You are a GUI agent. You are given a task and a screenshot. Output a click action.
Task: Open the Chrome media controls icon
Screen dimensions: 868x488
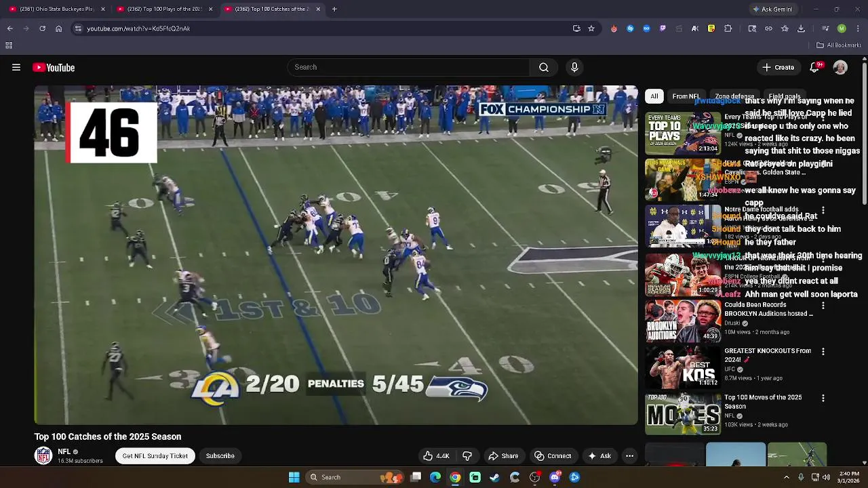pyautogui.click(x=825, y=28)
